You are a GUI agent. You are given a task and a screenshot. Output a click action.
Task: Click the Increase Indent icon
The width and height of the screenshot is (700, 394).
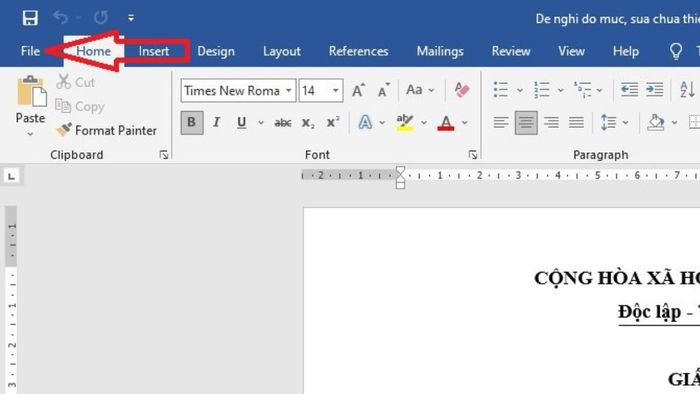(x=654, y=90)
